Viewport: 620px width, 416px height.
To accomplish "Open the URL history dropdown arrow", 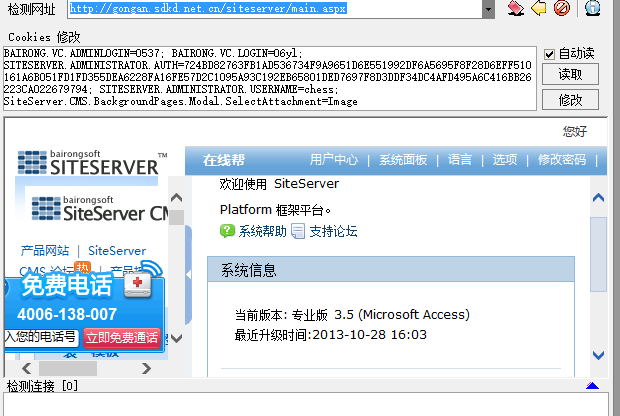I will (x=488, y=9).
